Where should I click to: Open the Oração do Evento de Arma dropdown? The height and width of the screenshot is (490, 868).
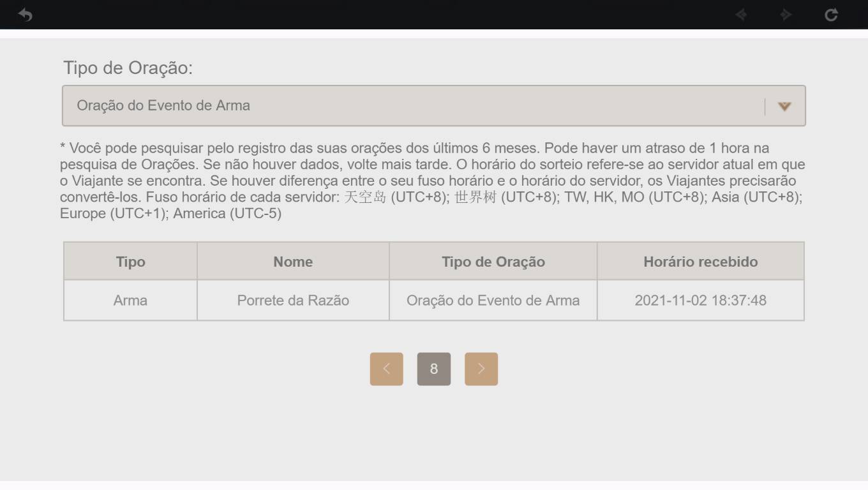434,106
